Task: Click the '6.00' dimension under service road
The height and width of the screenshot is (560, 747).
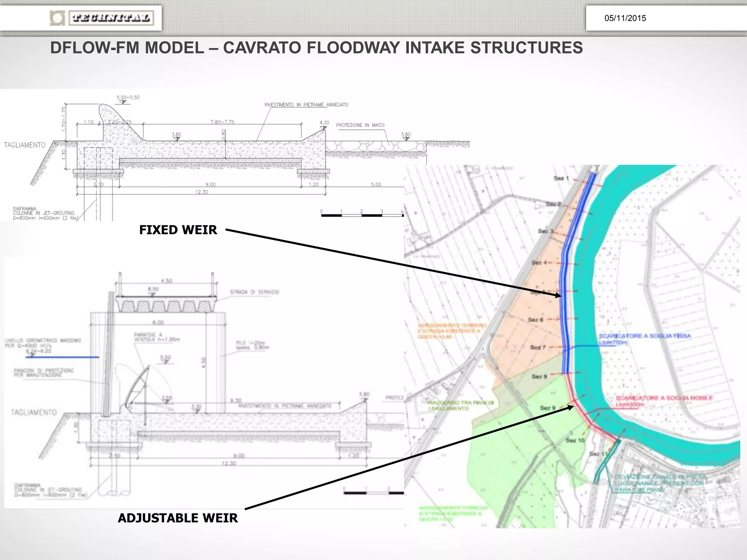Action: [158, 322]
